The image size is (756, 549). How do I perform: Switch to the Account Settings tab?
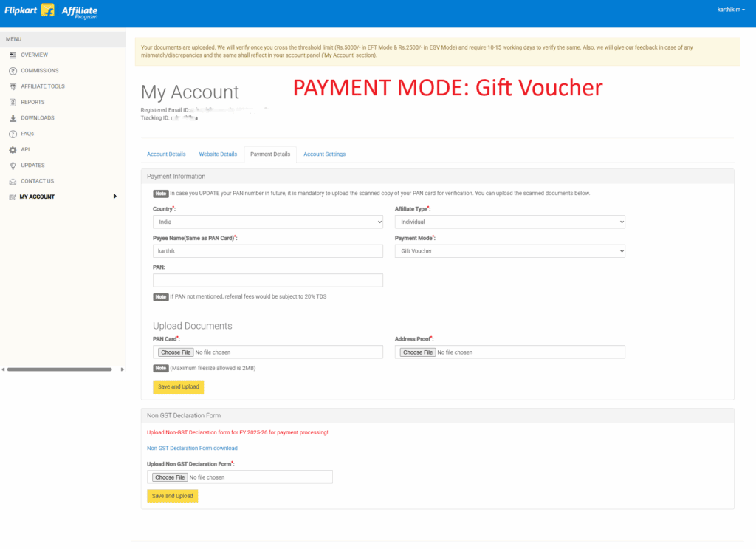pyautogui.click(x=325, y=154)
